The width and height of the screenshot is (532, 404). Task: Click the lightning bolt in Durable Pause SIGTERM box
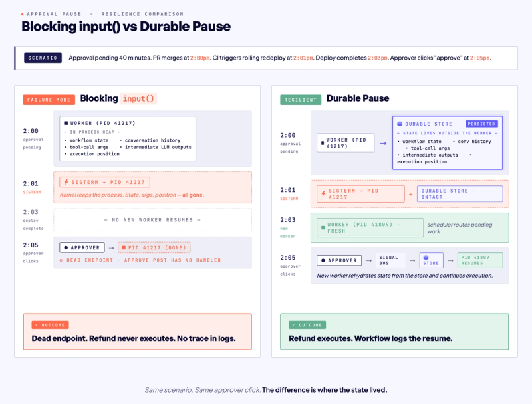coord(323,194)
